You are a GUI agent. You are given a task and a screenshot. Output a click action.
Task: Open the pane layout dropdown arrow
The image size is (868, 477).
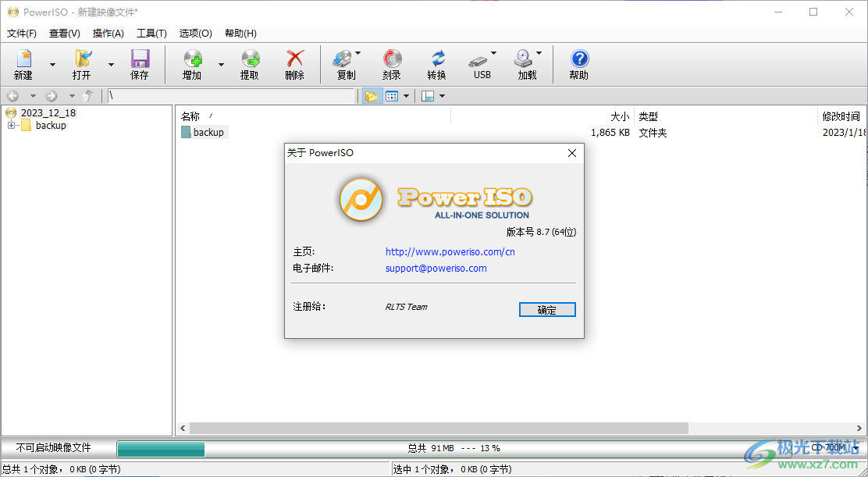(x=442, y=96)
